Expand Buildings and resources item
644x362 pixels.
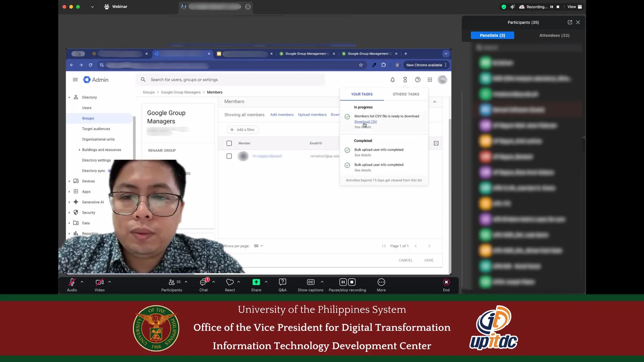(80, 150)
